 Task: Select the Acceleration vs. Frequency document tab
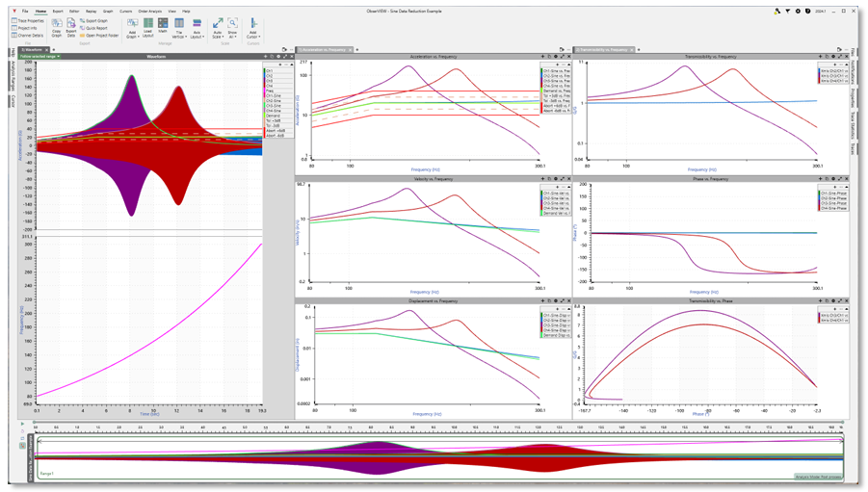pyautogui.click(x=324, y=50)
